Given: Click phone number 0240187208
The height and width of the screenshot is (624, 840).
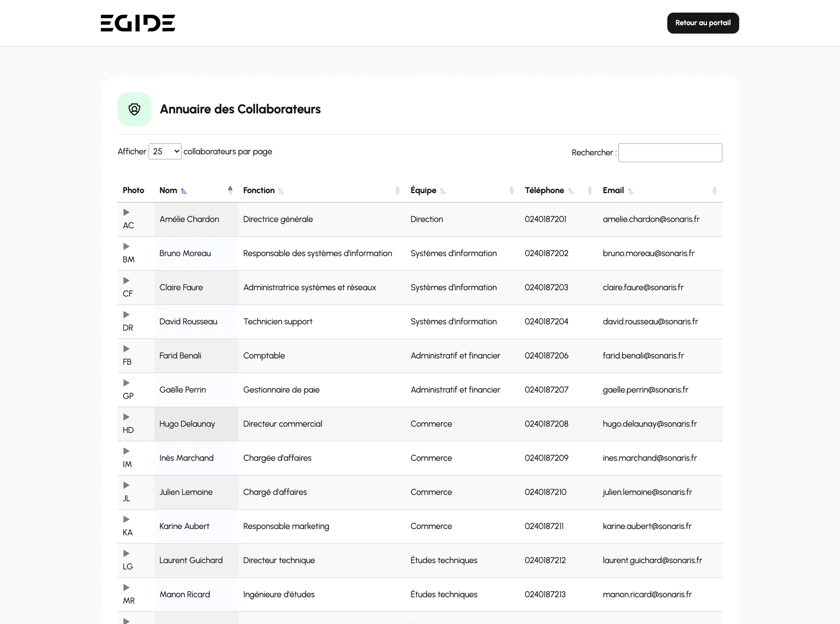Looking at the screenshot, I should 546,424.
